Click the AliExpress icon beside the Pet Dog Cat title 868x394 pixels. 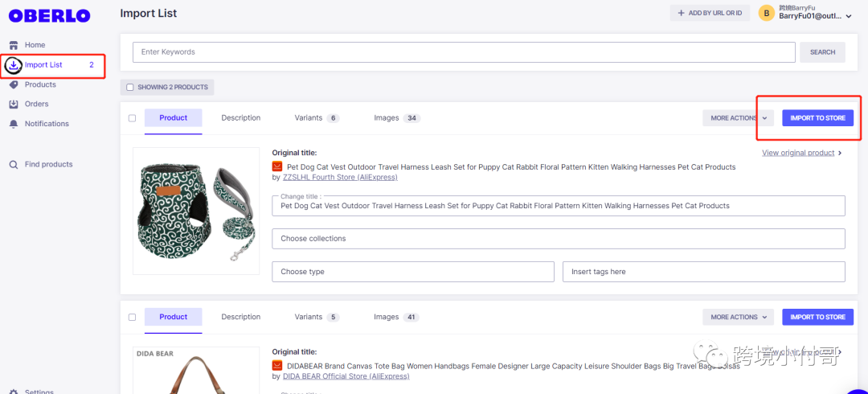coord(277,166)
